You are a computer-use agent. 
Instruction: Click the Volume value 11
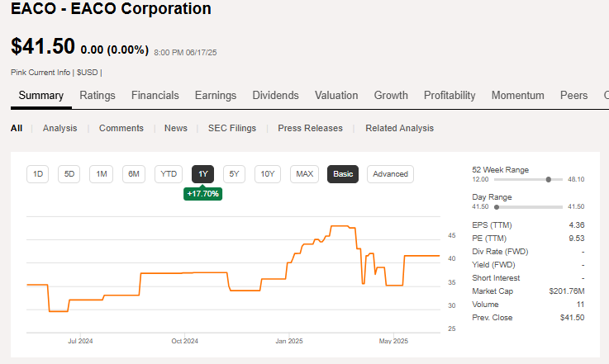(581, 305)
